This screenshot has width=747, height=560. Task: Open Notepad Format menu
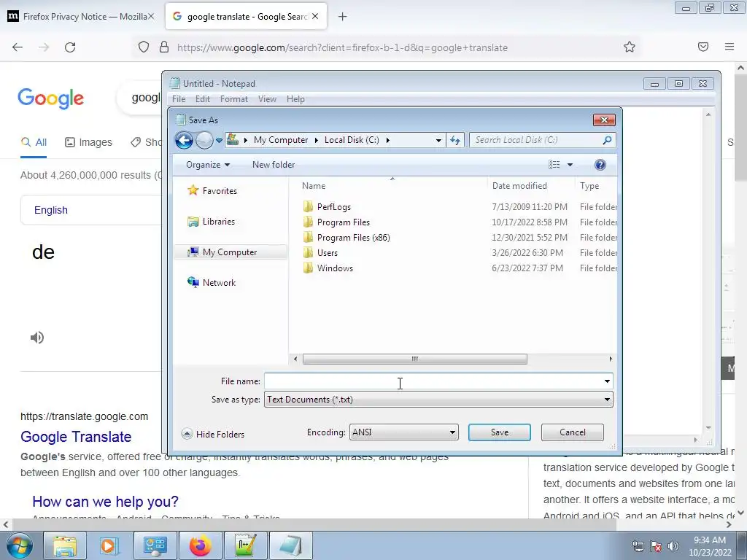[x=234, y=99]
